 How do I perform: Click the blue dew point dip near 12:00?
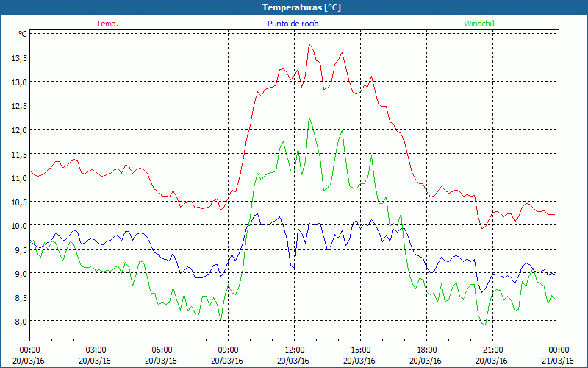point(294,268)
